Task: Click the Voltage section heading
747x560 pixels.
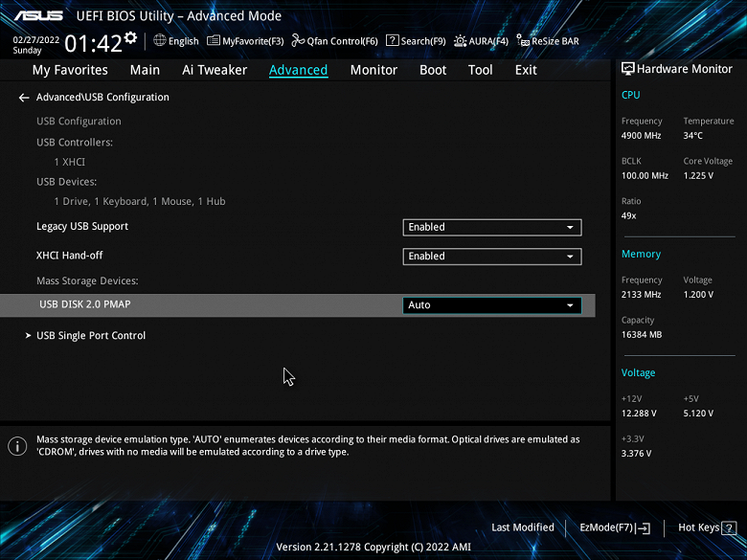Action: click(638, 373)
